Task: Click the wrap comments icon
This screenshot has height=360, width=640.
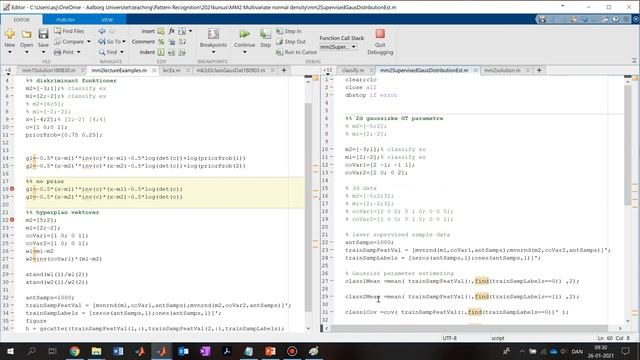Action: click(182, 42)
